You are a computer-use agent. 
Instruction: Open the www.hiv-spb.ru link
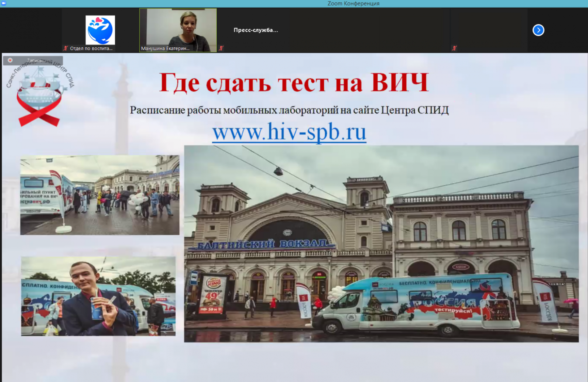point(289,132)
